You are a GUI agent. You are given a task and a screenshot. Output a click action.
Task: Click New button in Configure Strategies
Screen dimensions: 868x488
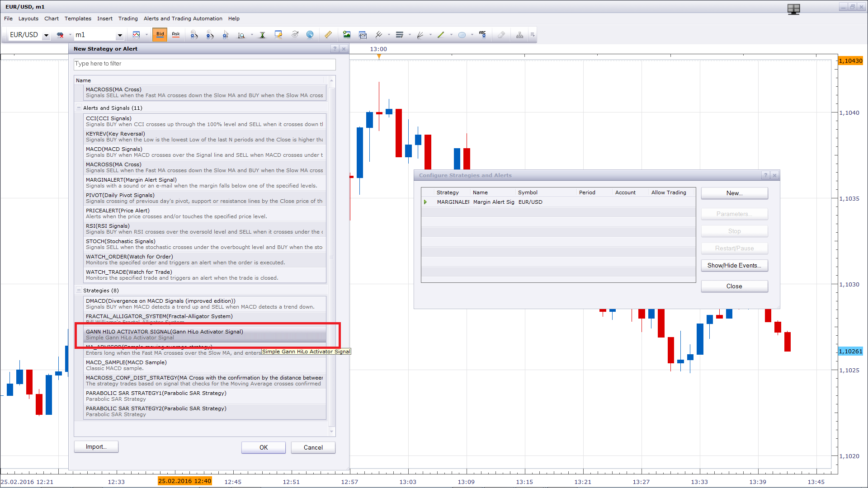point(734,193)
